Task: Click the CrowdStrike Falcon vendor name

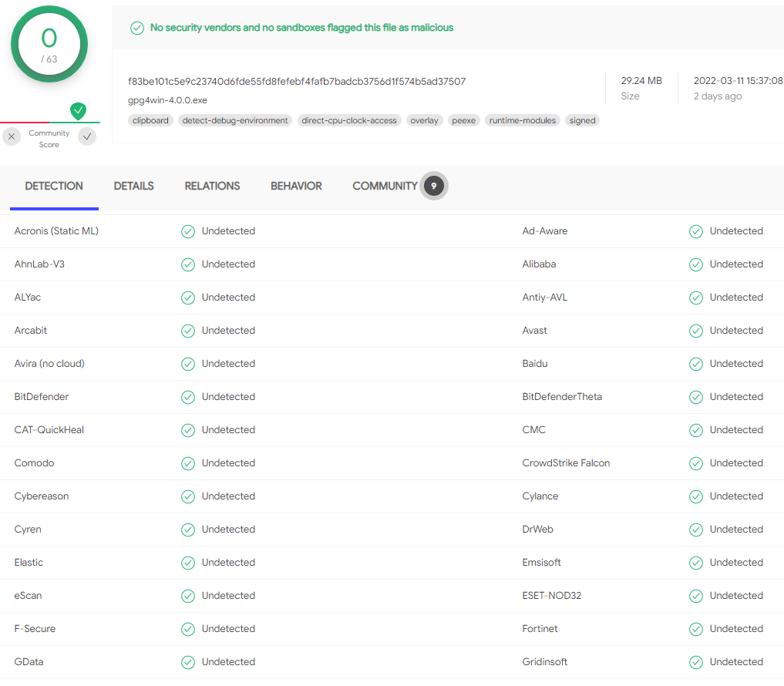Action: click(x=566, y=463)
